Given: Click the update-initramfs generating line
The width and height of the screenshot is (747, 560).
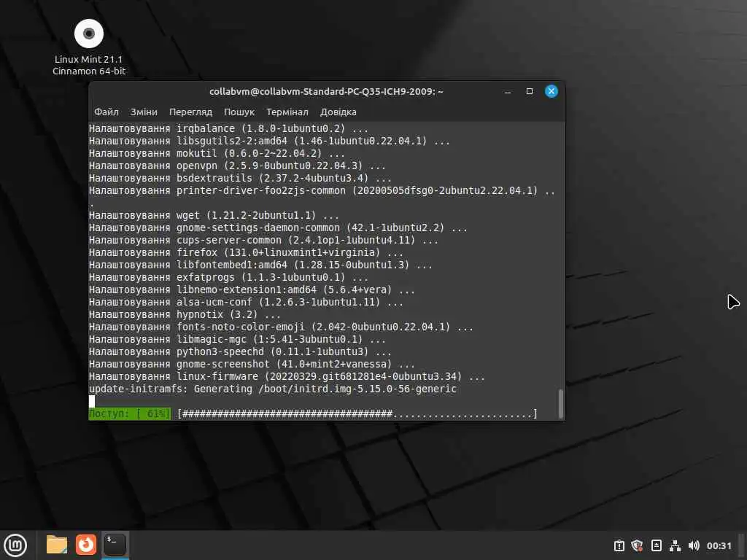Looking at the screenshot, I should (273, 389).
